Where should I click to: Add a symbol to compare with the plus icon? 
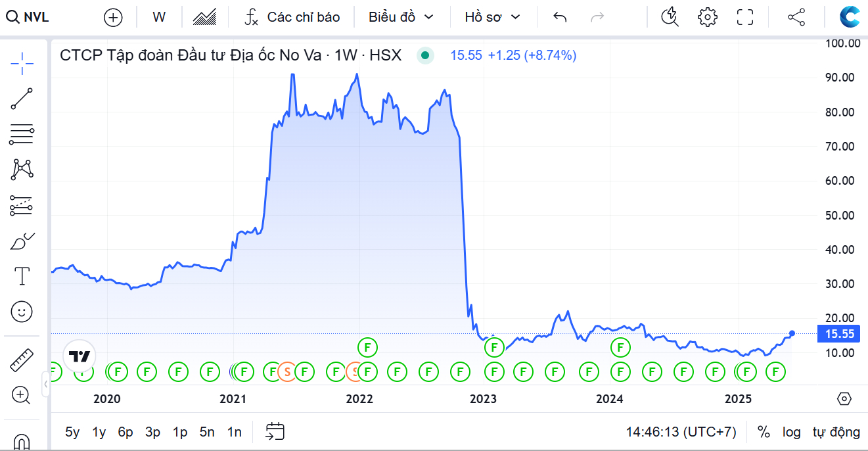click(x=114, y=18)
